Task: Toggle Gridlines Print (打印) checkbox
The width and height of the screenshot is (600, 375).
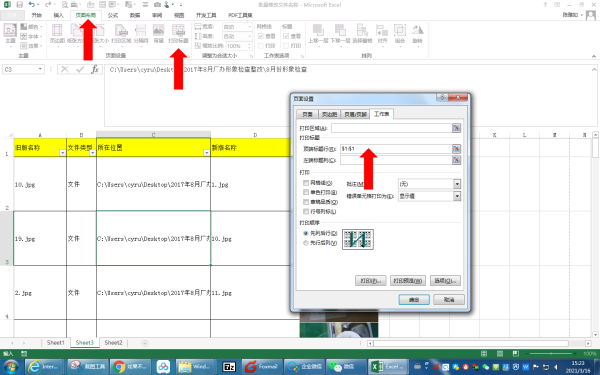Action: click(x=261, y=46)
